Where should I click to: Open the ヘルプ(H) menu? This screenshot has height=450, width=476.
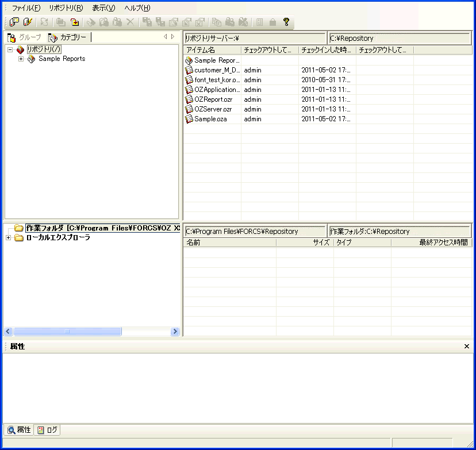[137, 8]
